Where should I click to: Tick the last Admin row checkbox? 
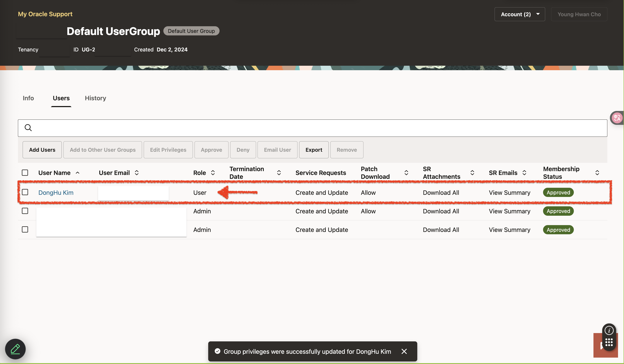coord(25,230)
